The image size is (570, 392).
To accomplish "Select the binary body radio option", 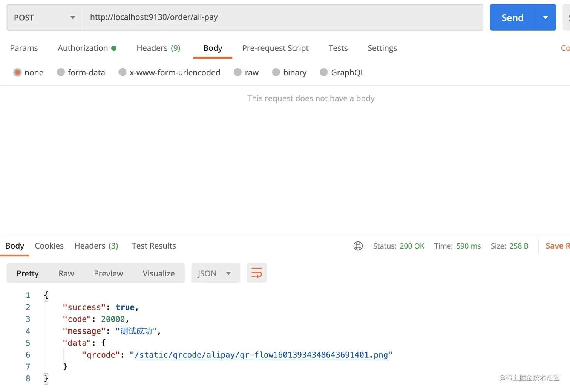I will [x=276, y=72].
